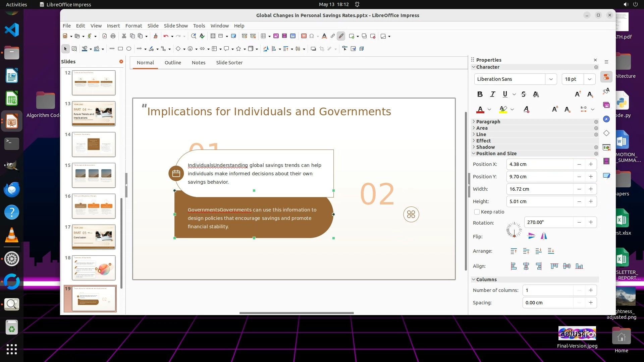Screen dimensions: 644x362
Task: Select the Rectangle drawing tool
Action: click(x=120, y=49)
